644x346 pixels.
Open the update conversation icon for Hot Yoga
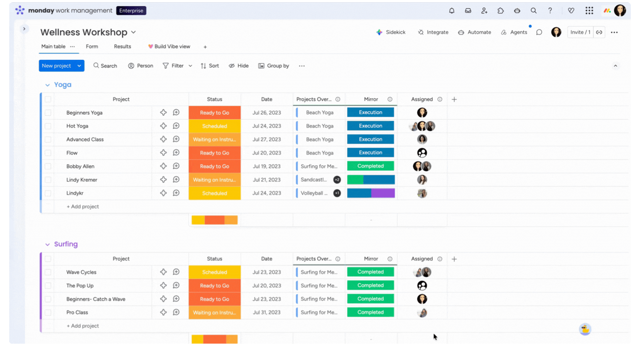[176, 126]
